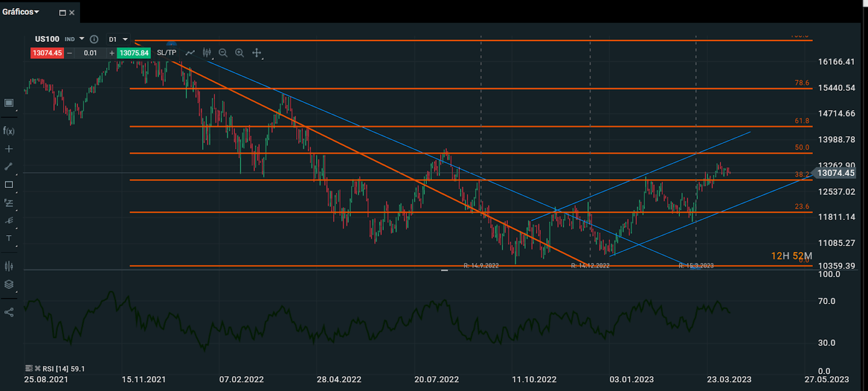
Task: Click the green buy price 13075.84 button
Action: pyautogui.click(x=133, y=53)
